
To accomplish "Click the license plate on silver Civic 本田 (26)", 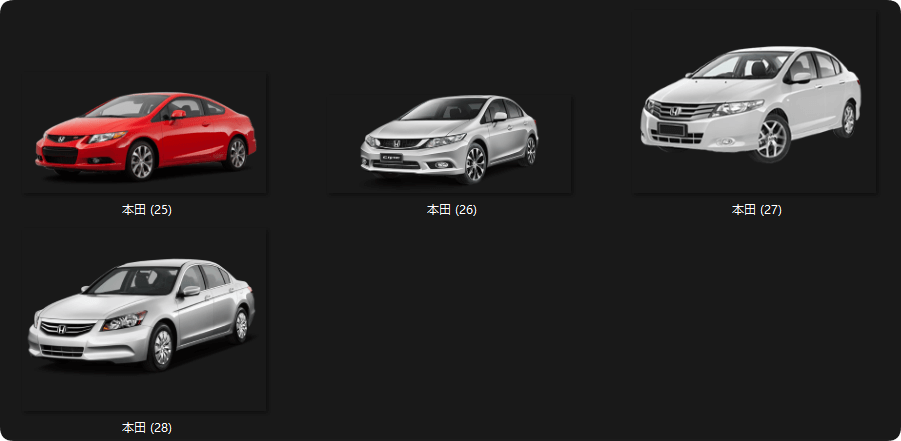I will [391, 159].
